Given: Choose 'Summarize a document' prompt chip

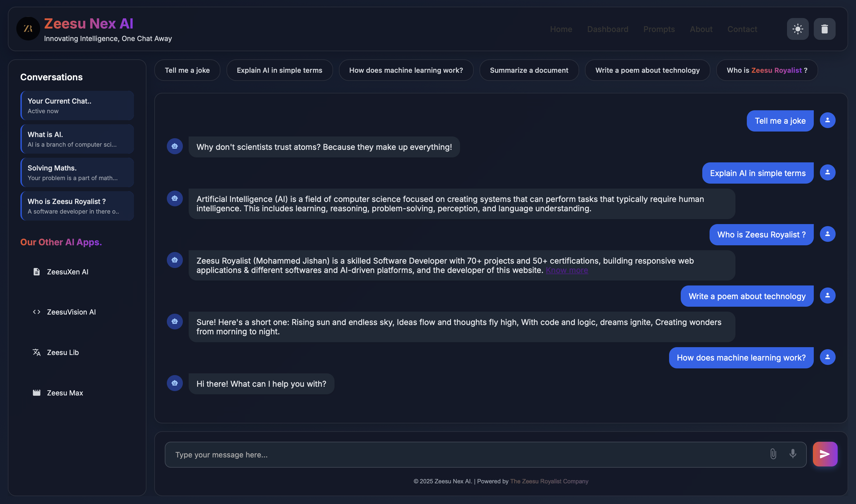Looking at the screenshot, I should [529, 70].
